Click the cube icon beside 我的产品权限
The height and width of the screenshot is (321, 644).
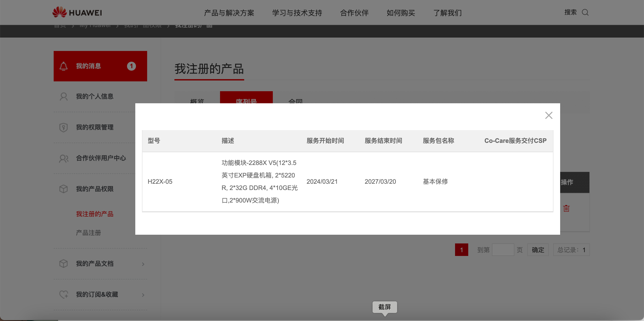[x=64, y=189]
